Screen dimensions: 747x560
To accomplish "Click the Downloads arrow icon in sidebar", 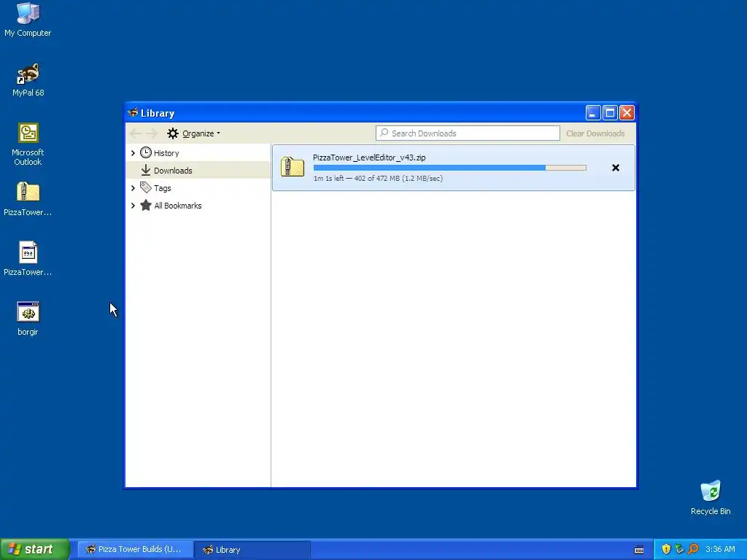I will point(146,170).
